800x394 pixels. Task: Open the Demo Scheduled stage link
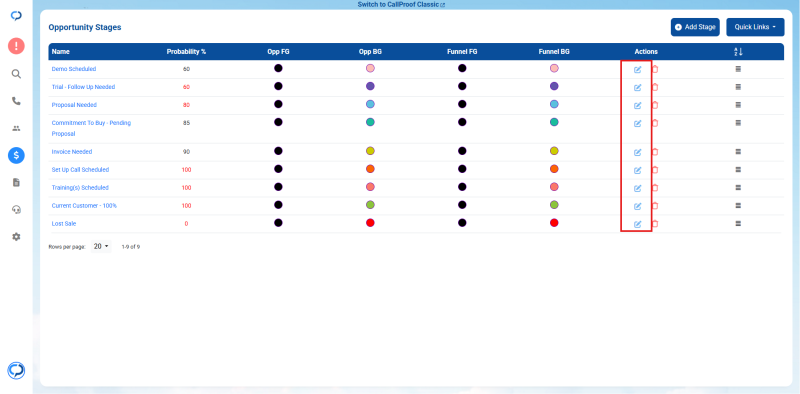point(74,69)
